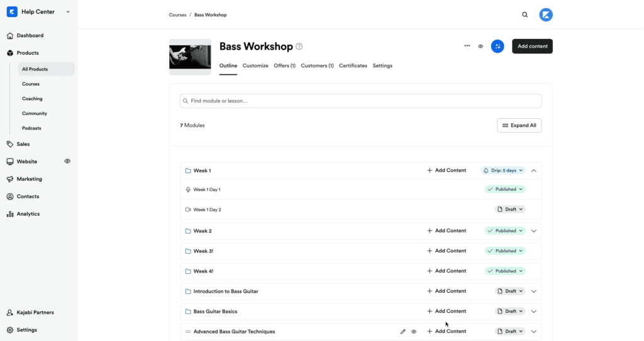This screenshot has height=341, width=644.
Task: Click the blue AI sparkle button
Action: coord(497,47)
